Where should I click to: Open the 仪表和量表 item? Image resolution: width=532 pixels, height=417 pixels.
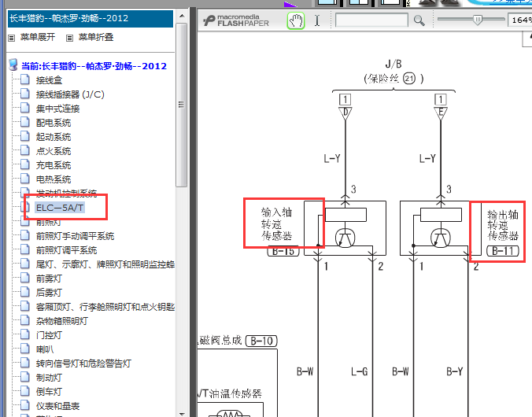57,406
